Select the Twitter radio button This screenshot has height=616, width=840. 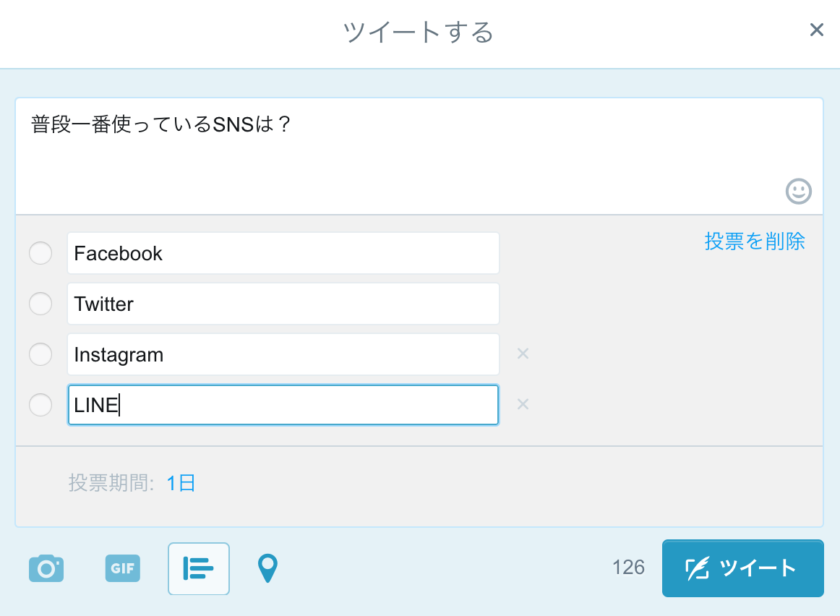40,304
